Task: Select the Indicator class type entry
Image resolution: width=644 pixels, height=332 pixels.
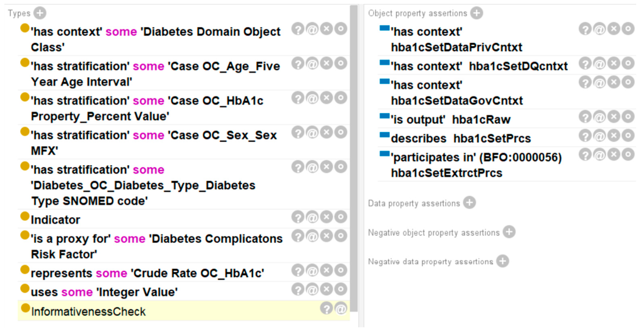Action: (x=56, y=220)
